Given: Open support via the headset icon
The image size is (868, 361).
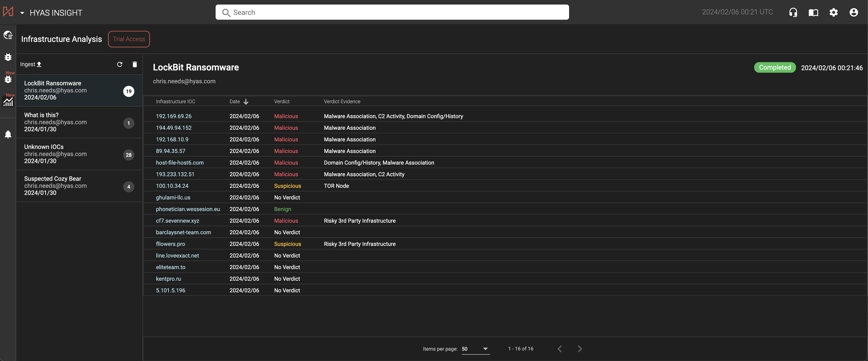Looking at the screenshot, I should coord(793,12).
